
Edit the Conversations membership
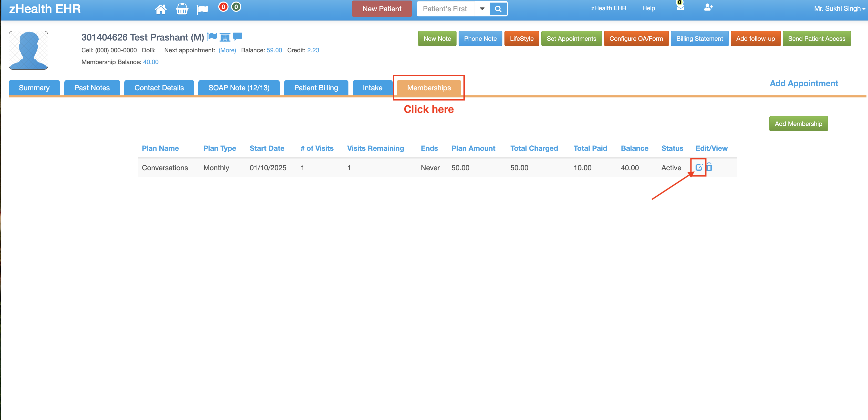pos(698,167)
